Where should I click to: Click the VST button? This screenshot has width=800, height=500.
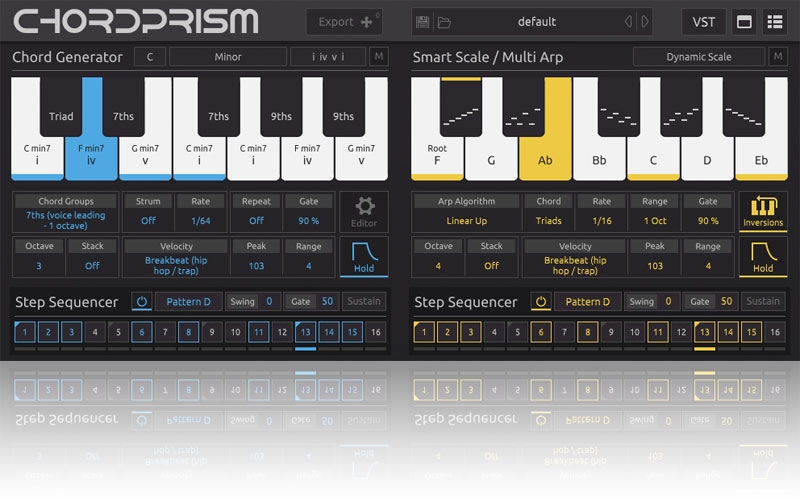704,22
